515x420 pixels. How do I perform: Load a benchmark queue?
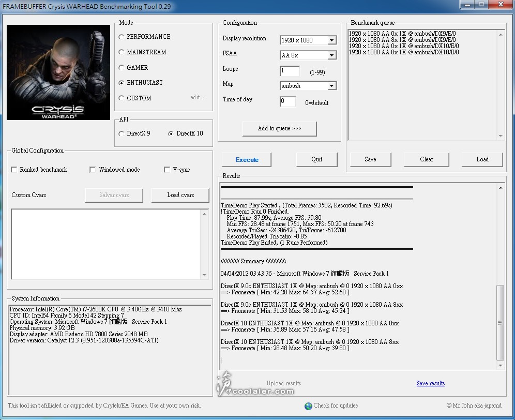pos(482,159)
